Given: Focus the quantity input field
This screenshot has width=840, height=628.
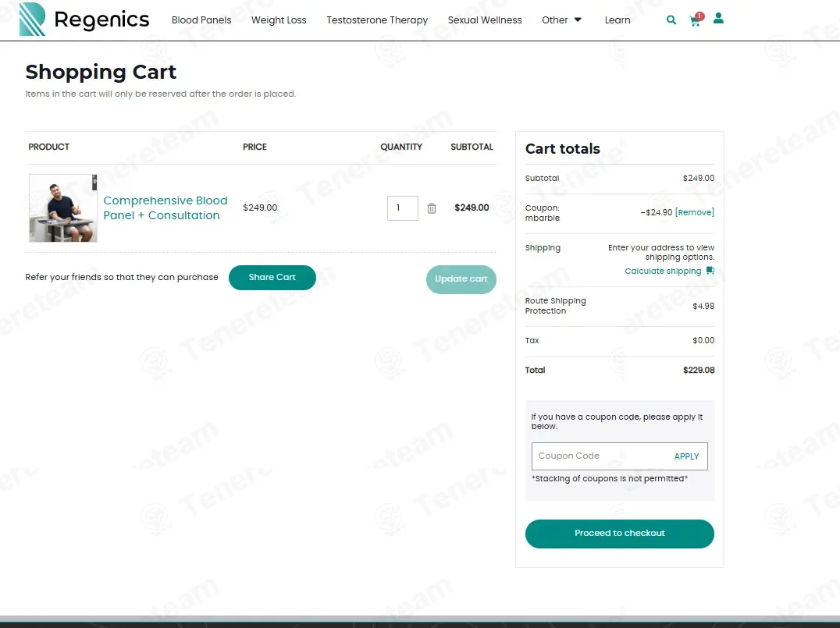Looking at the screenshot, I should [402, 208].
